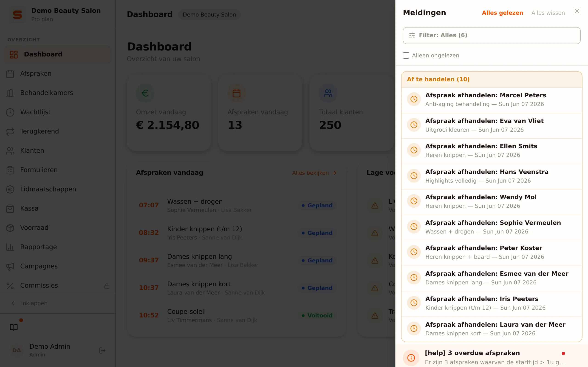
Task: Click the book help icon in the sidebar
Action: [x=14, y=327]
